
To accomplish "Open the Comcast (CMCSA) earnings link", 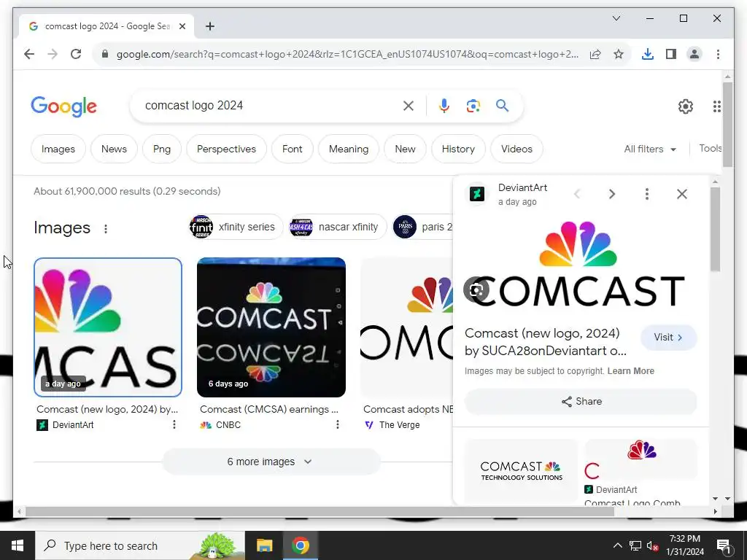I will click(269, 409).
